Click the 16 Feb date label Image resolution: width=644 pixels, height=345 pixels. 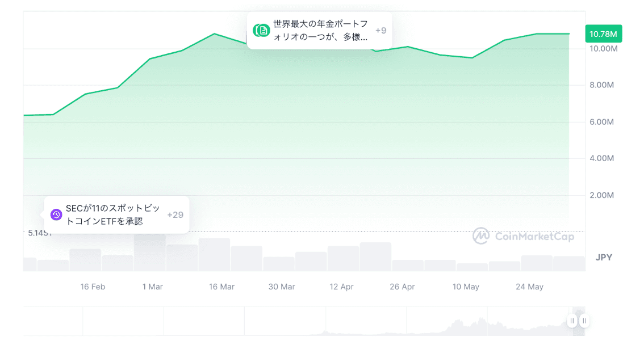coord(93,287)
